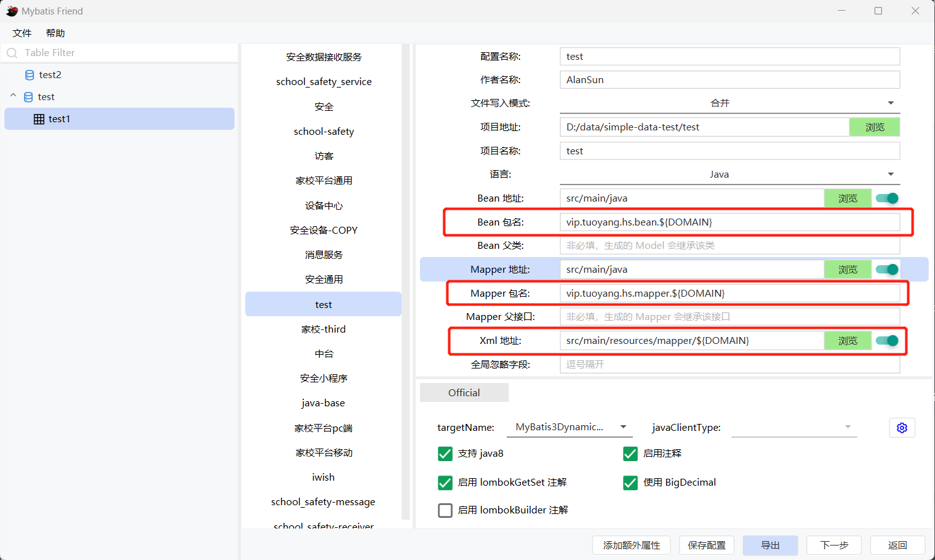Click 浏览 button for Bean 地址
Image resolution: width=935 pixels, height=560 pixels.
coord(848,198)
